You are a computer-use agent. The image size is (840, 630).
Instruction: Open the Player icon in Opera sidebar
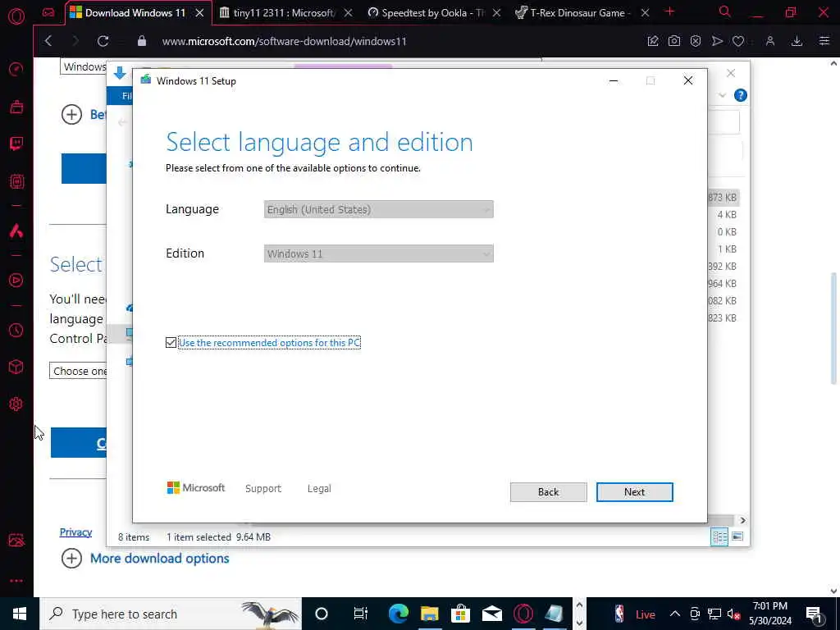(x=16, y=281)
